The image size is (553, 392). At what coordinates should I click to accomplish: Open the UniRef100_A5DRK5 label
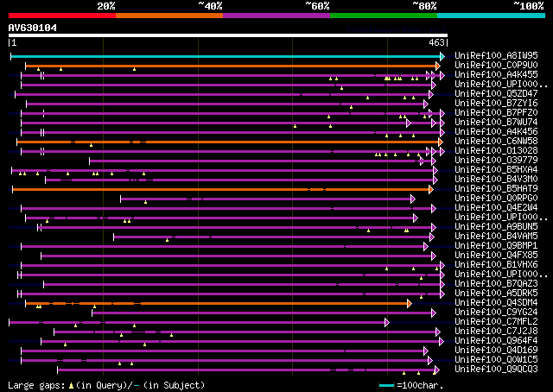pyautogui.click(x=496, y=294)
